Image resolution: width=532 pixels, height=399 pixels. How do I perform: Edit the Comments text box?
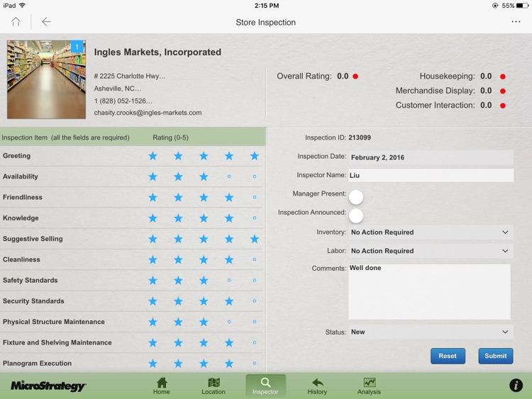tap(429, 291)
